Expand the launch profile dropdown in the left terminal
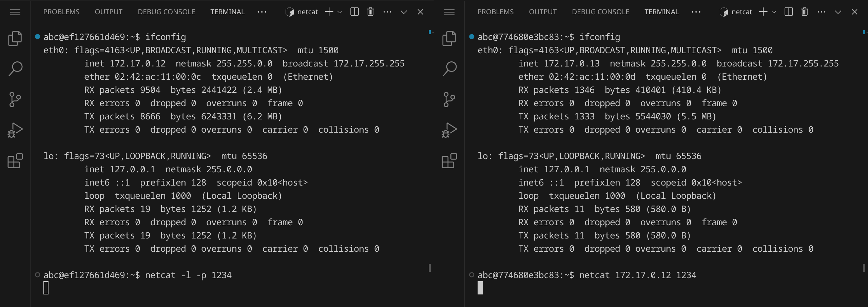Screen dimensions: 868x307 tap(340, 12)
